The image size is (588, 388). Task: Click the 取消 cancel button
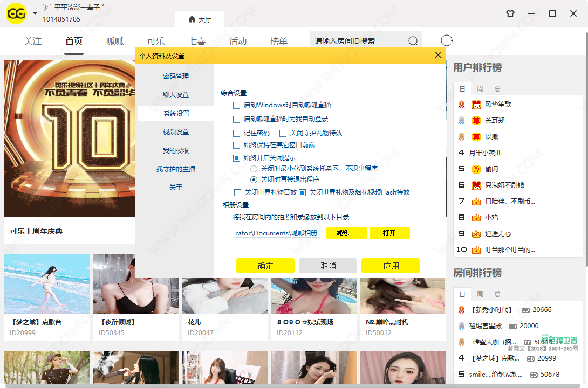click(328, 266)
